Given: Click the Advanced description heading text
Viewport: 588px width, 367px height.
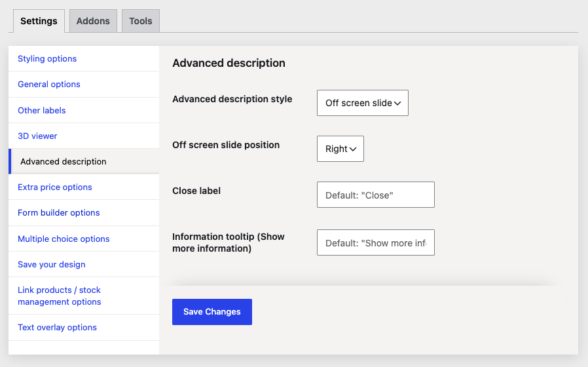Looking at the screenshot, I should pyautogui.click(x=229, y=63).
